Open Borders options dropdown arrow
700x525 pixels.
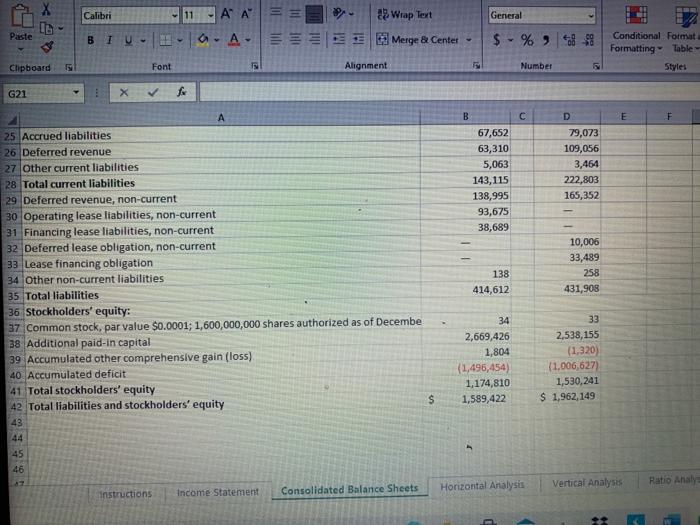coord(180,41)
